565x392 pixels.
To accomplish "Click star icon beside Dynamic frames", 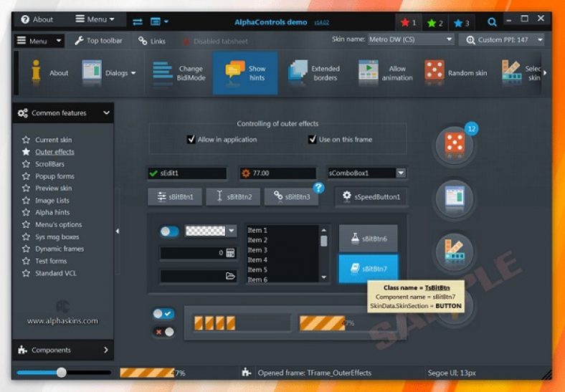I will [x=26, y=249].
